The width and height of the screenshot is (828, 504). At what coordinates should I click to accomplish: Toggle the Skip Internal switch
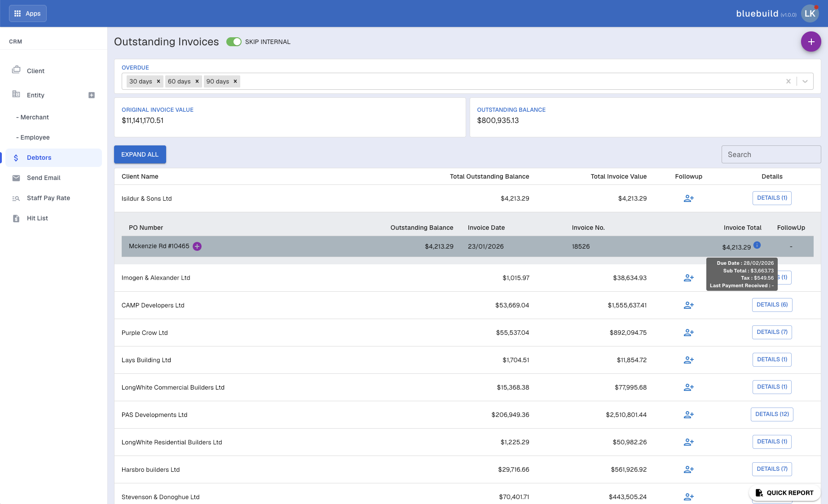click(x=234, y=42)
